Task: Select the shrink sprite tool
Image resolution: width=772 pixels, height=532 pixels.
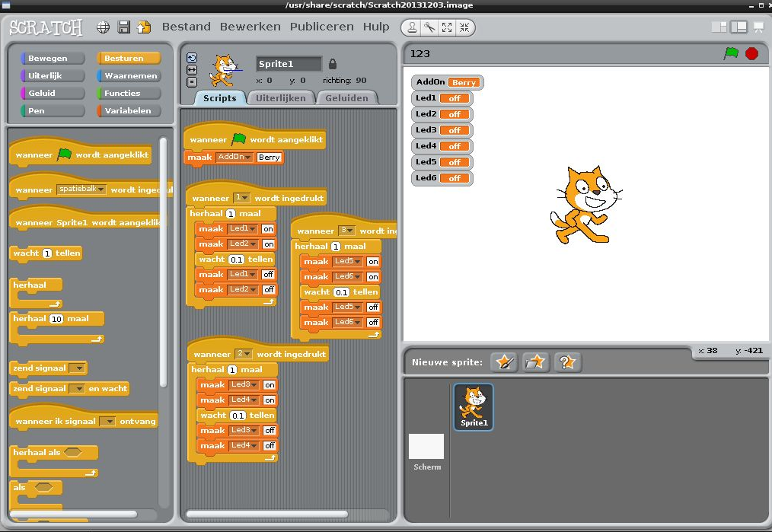Action: coord(464,27)
